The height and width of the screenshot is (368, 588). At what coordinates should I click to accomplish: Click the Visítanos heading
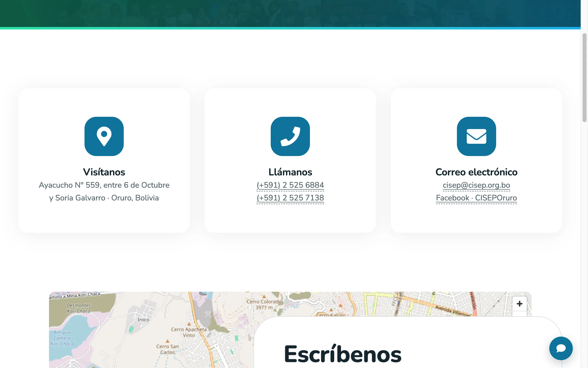[x=104, y=172]
